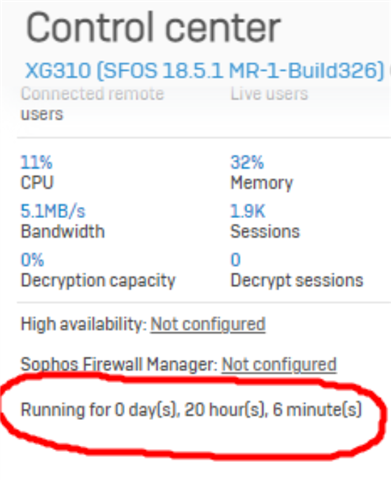Click the High availability label text

click(84, 324)
